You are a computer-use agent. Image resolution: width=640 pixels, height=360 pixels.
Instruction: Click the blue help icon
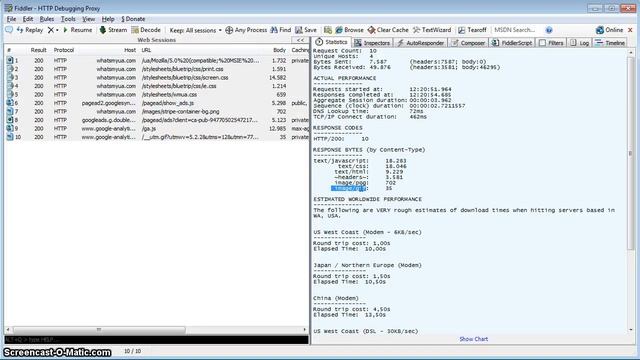click(x=549, y=30)
